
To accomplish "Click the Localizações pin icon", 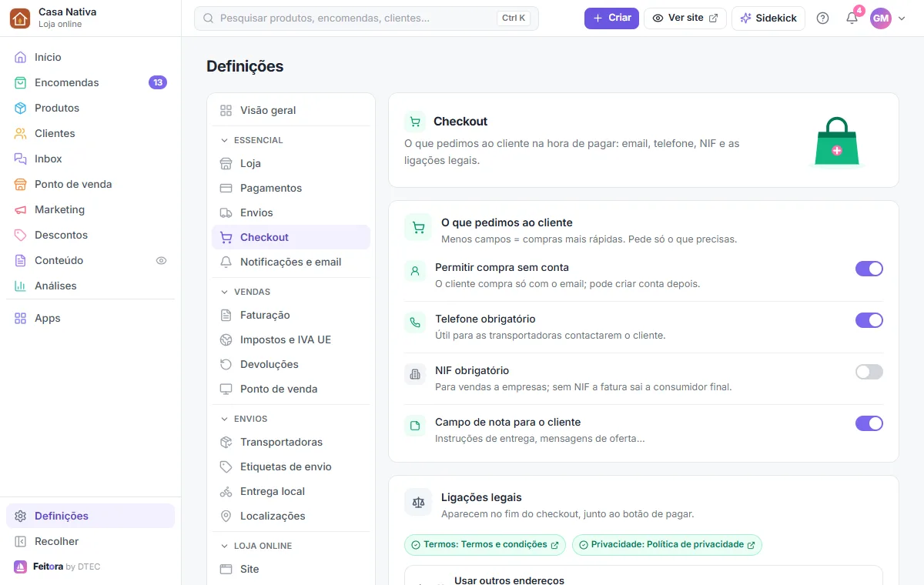I will point(226,516).
